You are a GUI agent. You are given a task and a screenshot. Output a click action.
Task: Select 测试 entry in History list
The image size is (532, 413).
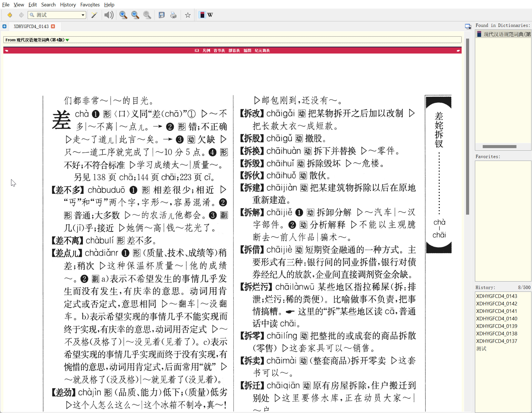pos(481,349)
